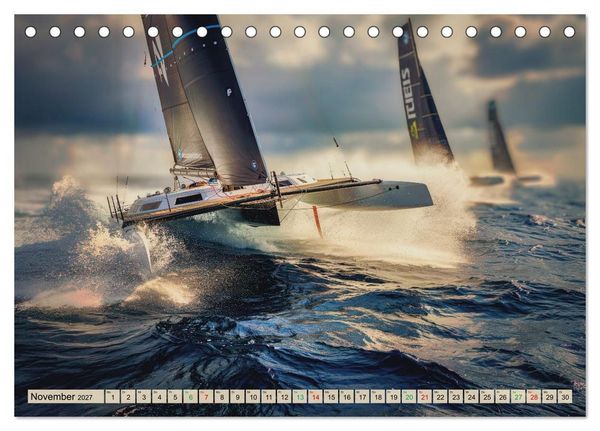The width and height of the screenshot is (600, 431).
Task: Select the red date 14
Action: point(316,397)
